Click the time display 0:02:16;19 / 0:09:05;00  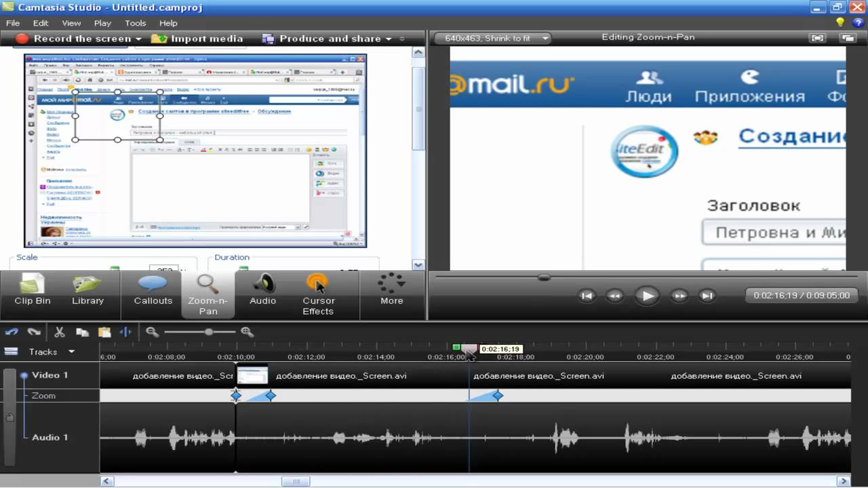coord(802,296)
